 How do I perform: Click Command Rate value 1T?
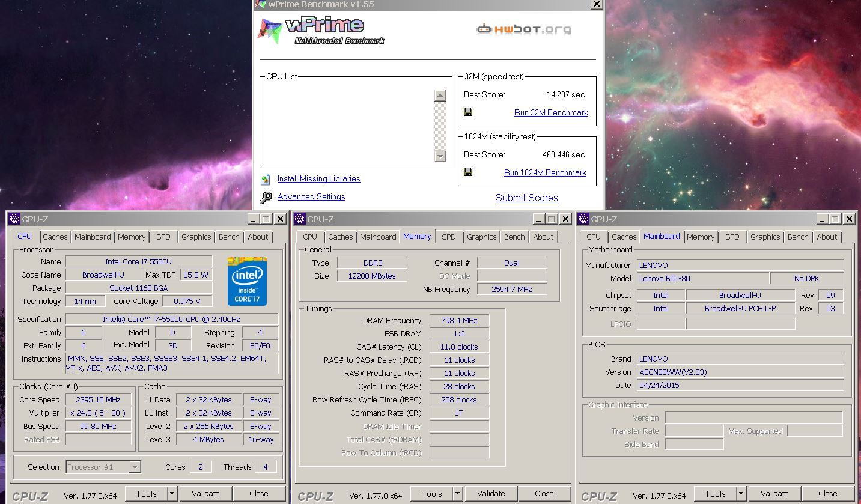[459, 413]
